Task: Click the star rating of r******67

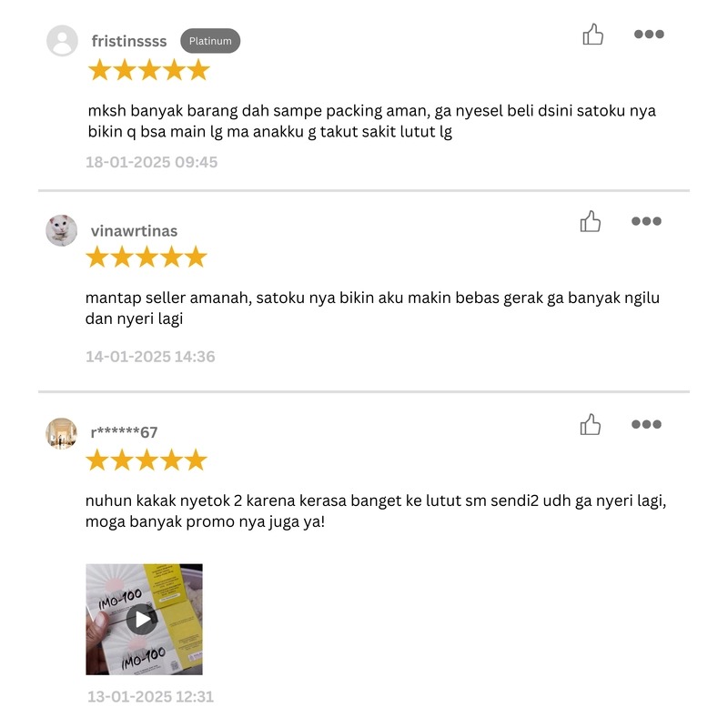Action: (x=147, y=460)
